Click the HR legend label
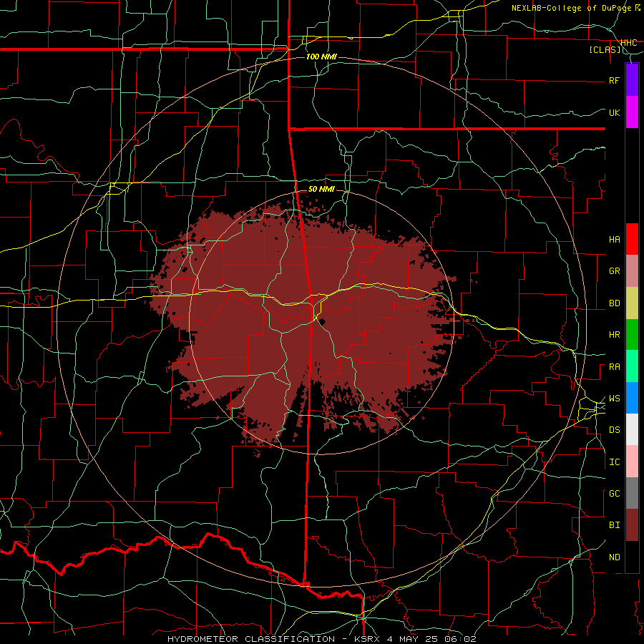Viewport: 644px width, 644px height. [x=615, y=334]
